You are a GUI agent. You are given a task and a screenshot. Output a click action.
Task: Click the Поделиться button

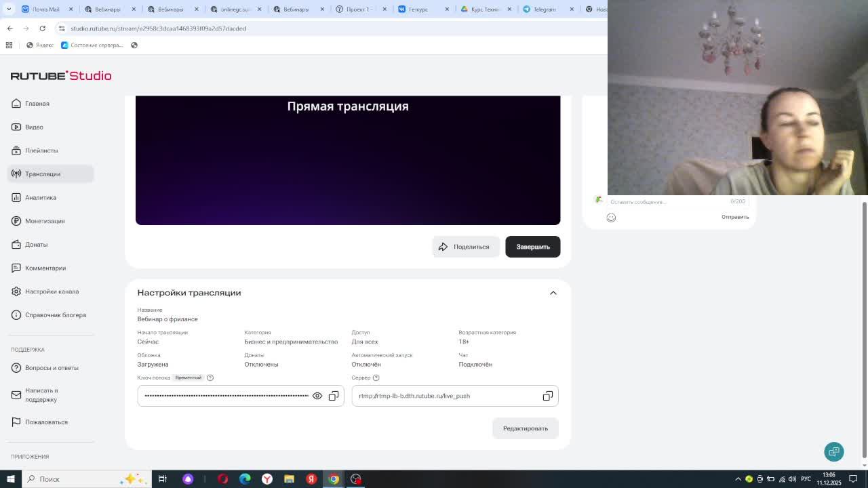pyautogui.click(x=465, y=247)
